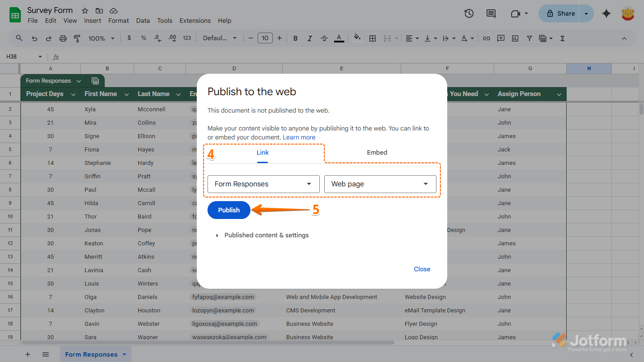
Task: Open the print dialog via toolbar icon
Action: [x=62, y=38]
